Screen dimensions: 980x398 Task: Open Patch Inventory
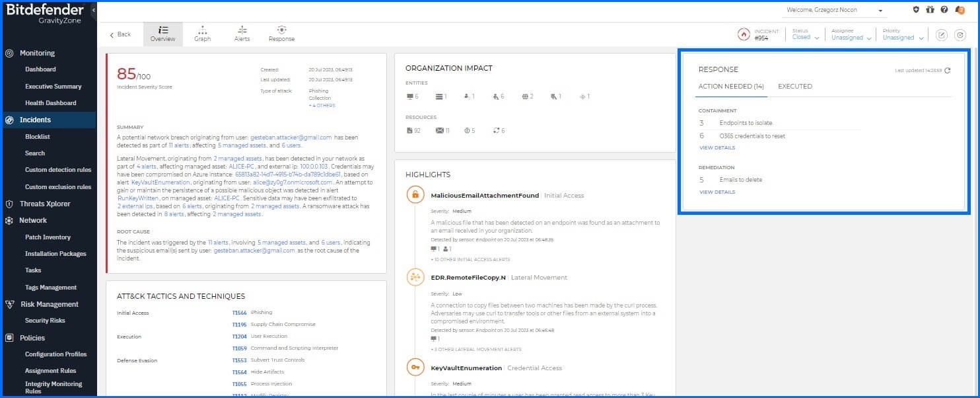pos(48,237)
